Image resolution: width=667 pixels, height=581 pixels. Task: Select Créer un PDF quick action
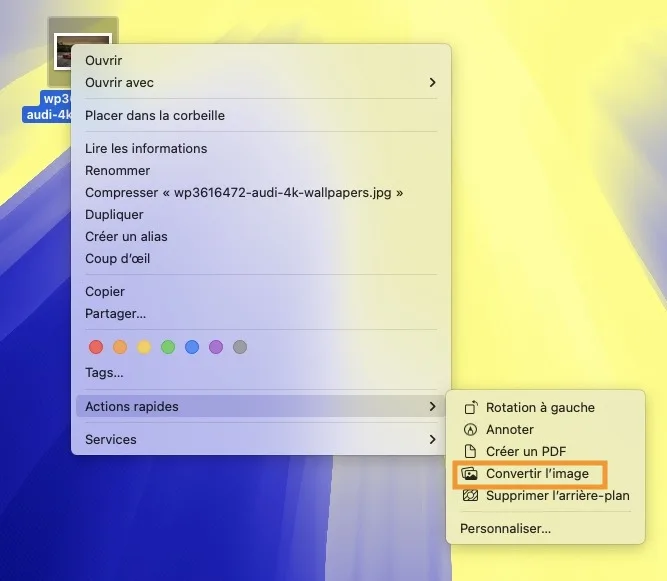546,451
